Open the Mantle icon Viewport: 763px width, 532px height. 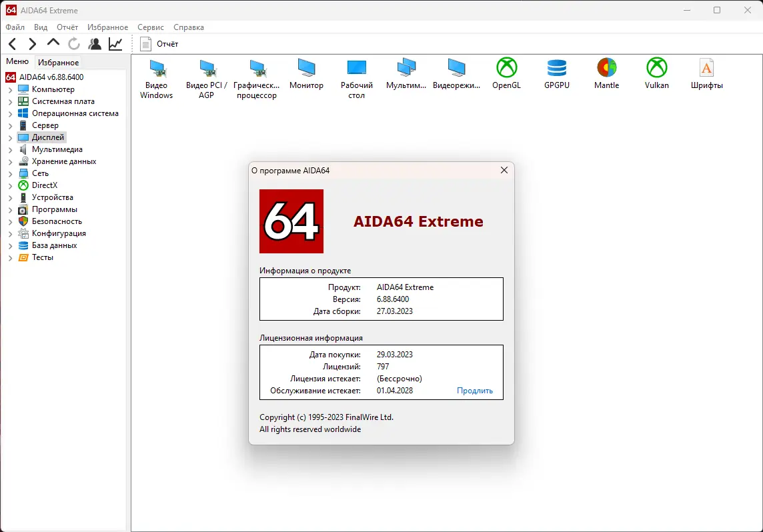[x=607, y=74]
